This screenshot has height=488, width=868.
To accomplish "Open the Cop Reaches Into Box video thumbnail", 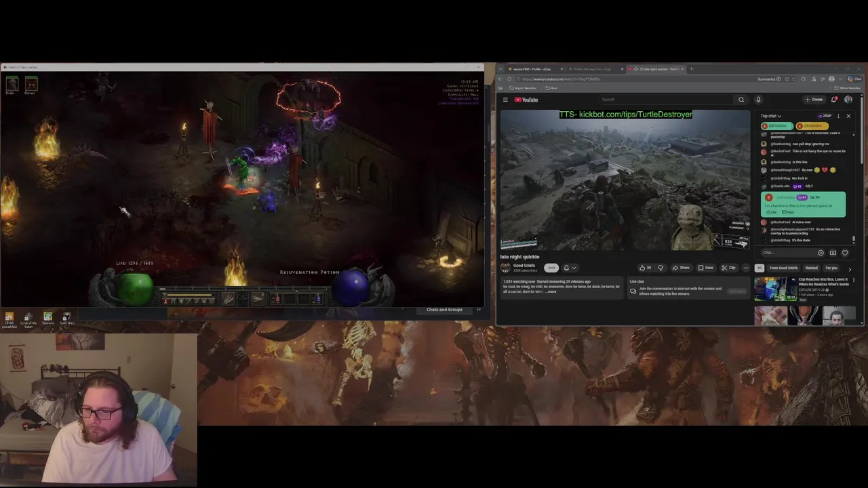I will 775,289.
